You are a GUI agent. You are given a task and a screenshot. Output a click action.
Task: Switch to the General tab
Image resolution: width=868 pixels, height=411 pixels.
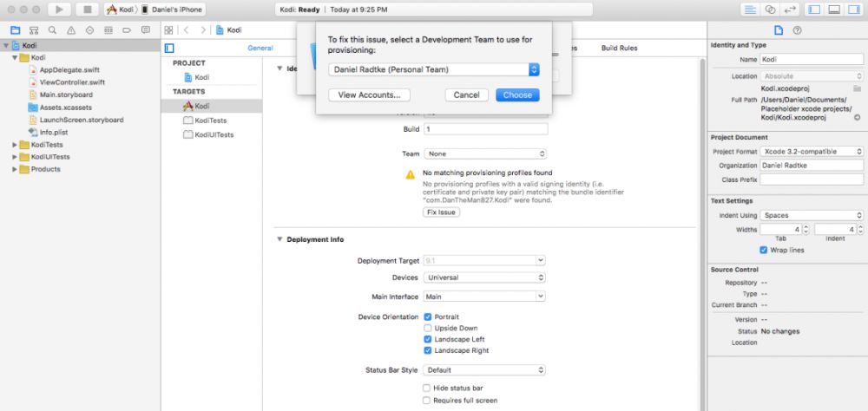(260, 49)
